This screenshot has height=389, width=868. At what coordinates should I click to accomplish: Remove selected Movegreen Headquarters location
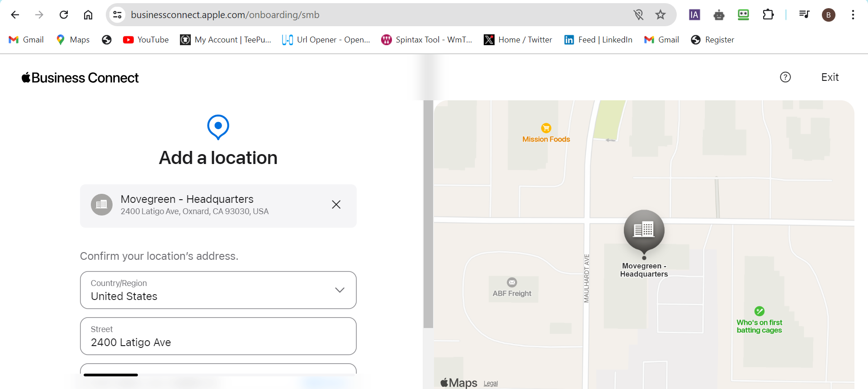pos(336,205)
